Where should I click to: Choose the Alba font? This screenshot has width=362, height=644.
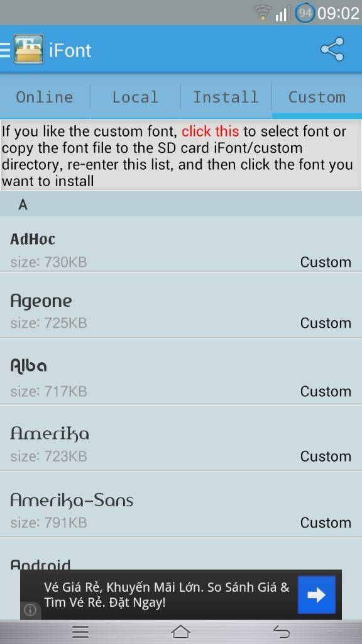[x=181, y=372]
